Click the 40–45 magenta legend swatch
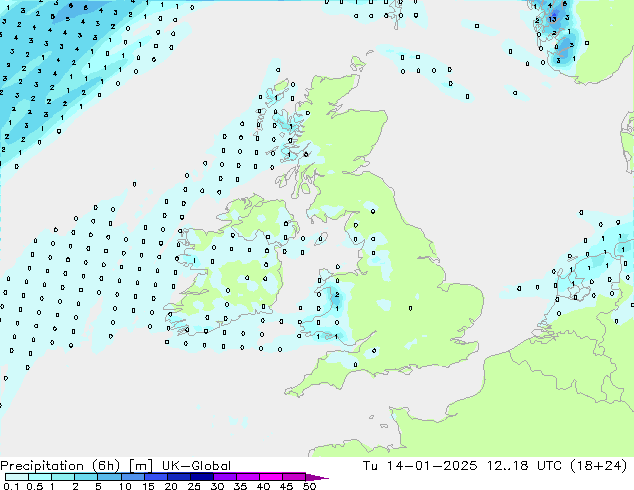The width and height of the screenshot is (634, 490). point(271,477)
